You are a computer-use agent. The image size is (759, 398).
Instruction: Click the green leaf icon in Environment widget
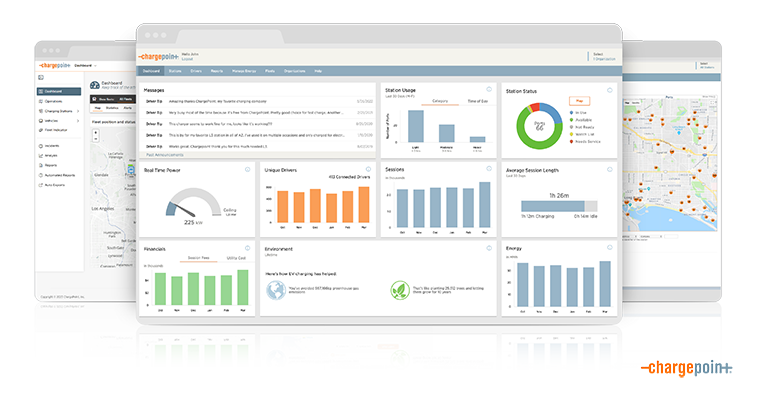coord(400,291)
